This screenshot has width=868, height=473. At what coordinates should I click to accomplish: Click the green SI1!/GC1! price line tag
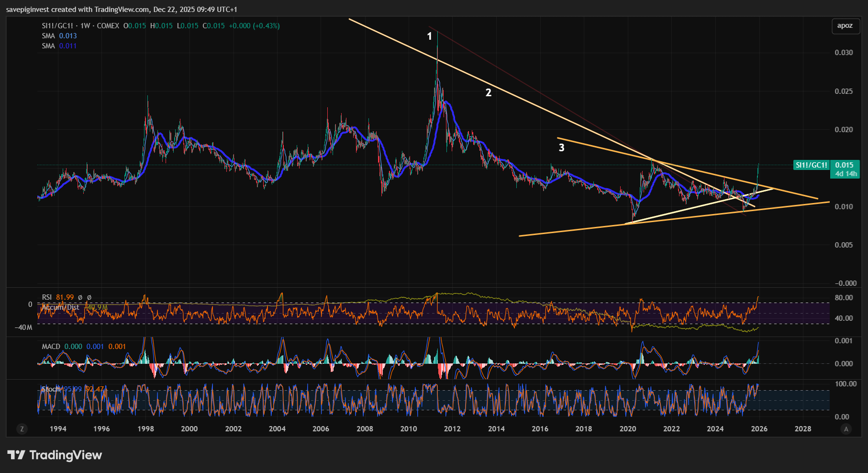click(811, 165)
